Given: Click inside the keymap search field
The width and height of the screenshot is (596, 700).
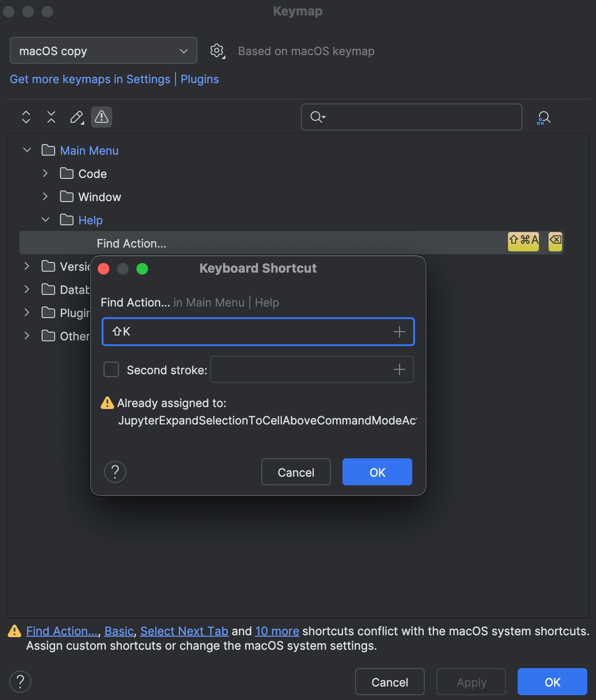Looking at the screenshot, I should click(411, 117).
